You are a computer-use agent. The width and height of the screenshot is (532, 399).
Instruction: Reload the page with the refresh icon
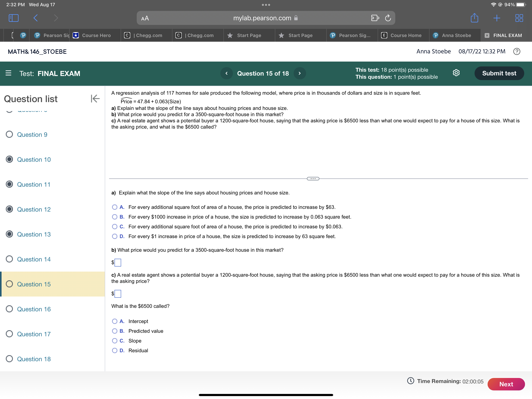388,18
